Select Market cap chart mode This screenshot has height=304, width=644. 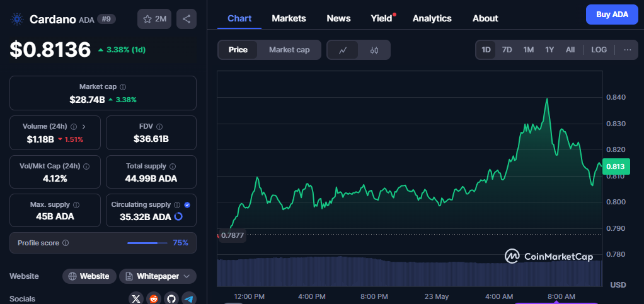click(289, 50)
